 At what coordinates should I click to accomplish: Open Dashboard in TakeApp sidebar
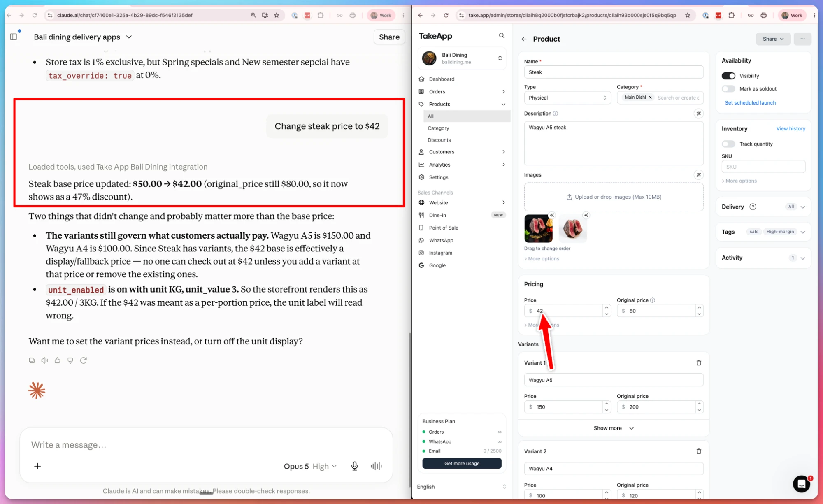[442, 79]
